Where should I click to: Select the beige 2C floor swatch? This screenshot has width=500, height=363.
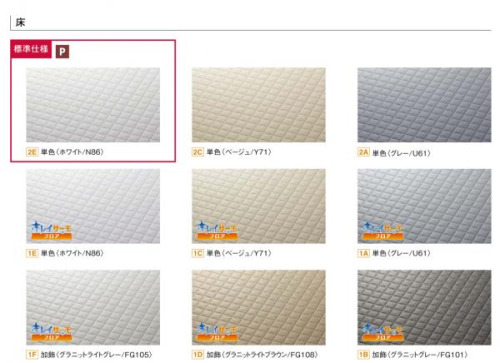coord(259,105)
